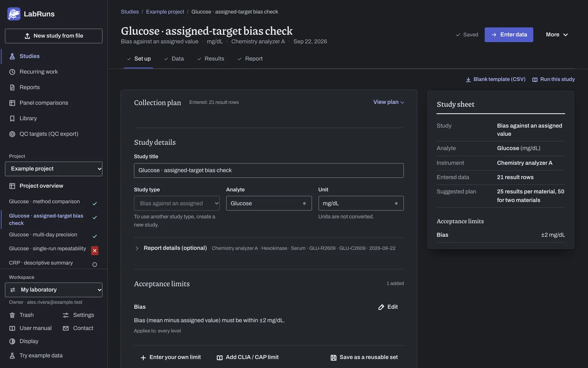Open the Workspace My laboratory dropdown
Image resolution: width=588 pixels, height=368 pixels.
[53, 290]
